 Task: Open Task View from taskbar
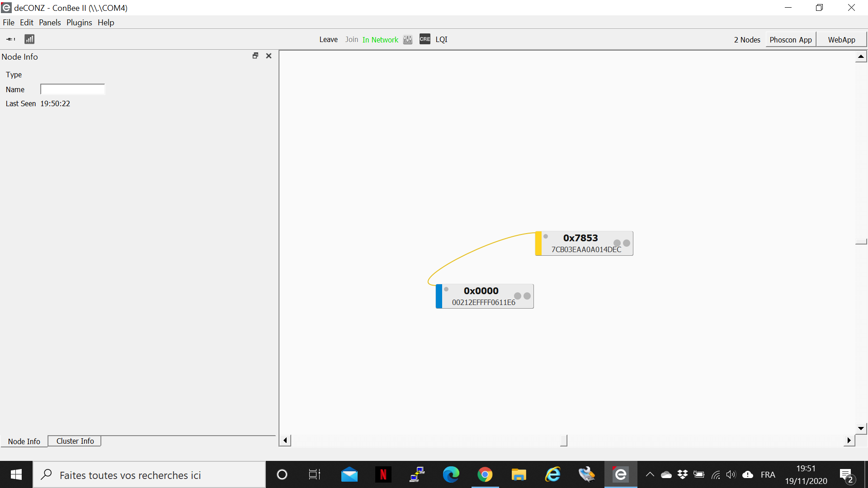315,474
